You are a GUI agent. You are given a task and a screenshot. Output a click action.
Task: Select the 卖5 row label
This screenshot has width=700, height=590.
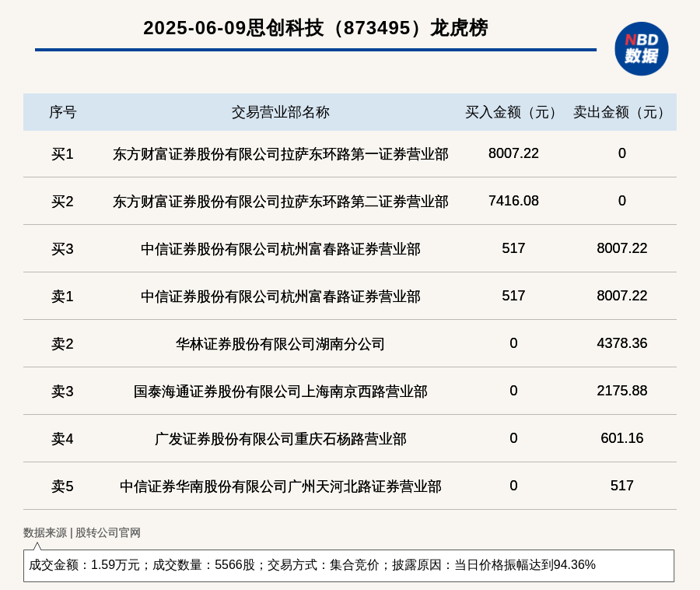62,486
